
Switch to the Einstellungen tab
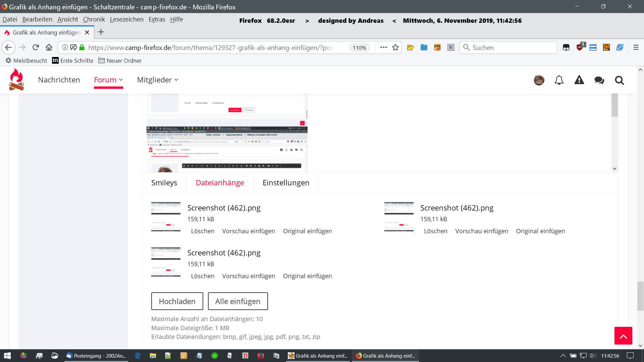point(286,183)
